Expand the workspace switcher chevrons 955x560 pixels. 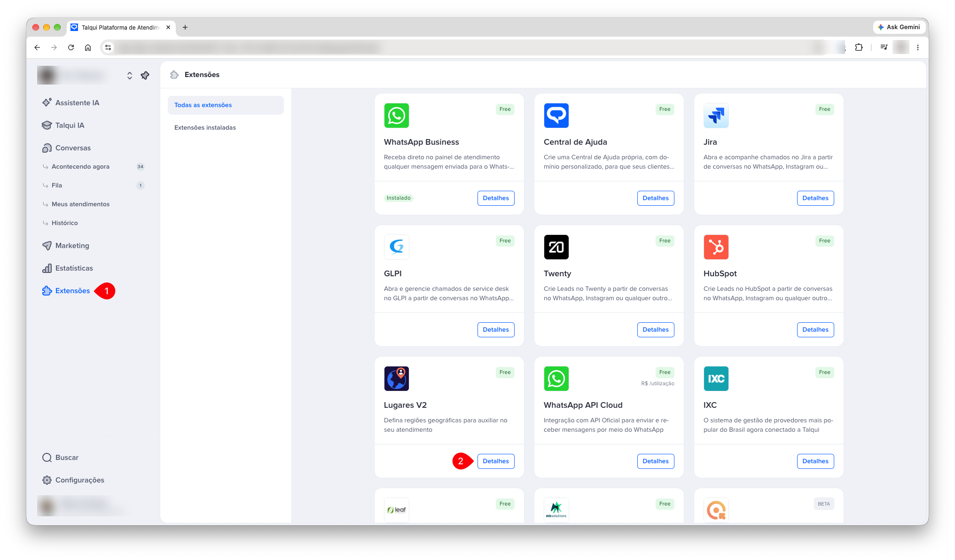[x=130, y=75]
